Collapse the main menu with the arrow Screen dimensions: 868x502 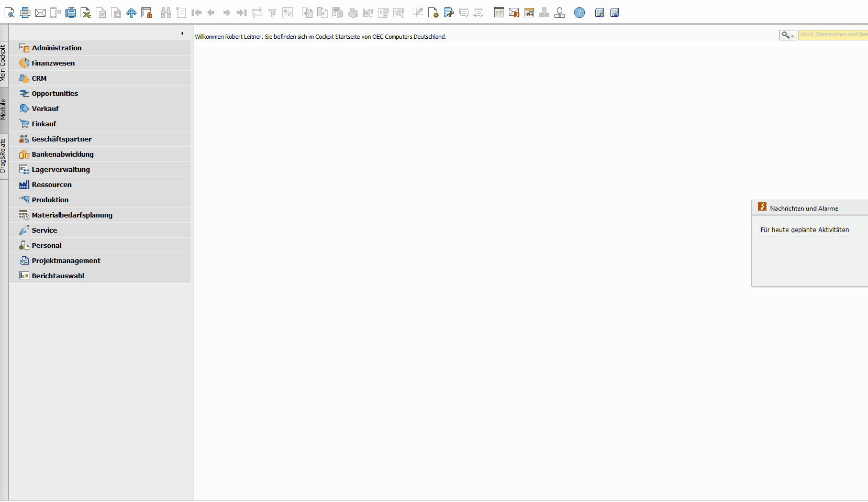click(x=182, y=34)
